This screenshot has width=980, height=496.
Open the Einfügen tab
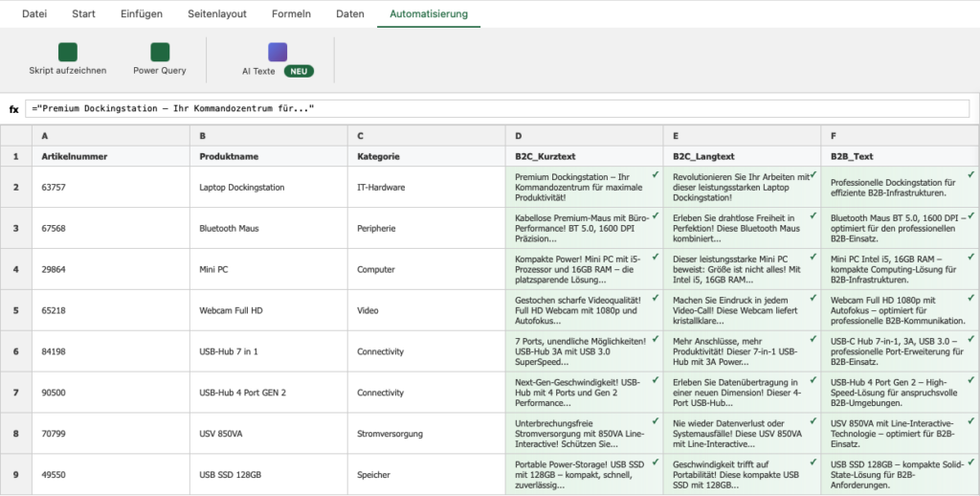click(142, 14)
